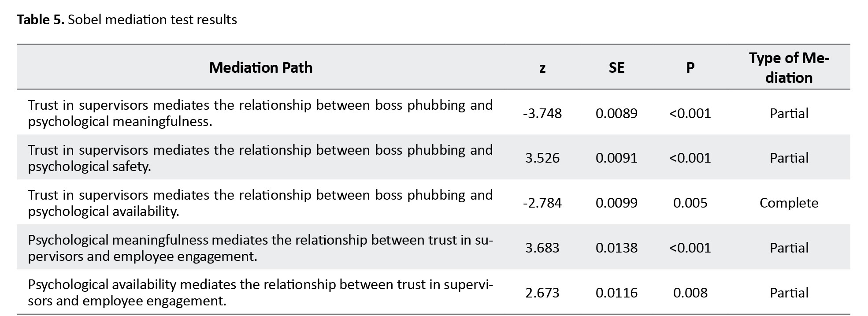868x316 pixels.
Task: Click the Complete mediation type cell
Action: (x=789, y=203)
